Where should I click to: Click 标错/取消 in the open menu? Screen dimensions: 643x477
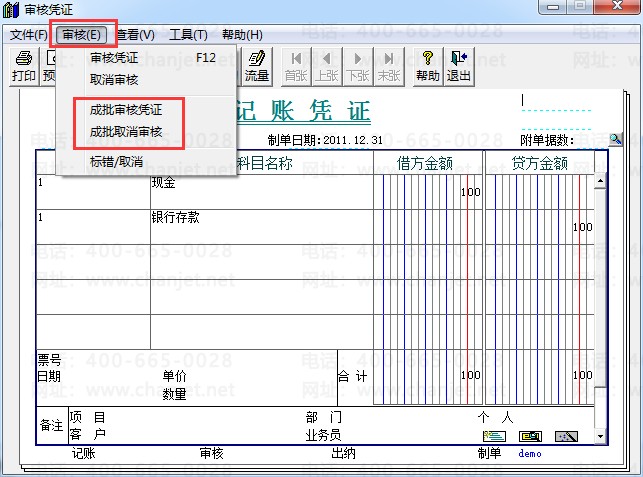point(116,161)
